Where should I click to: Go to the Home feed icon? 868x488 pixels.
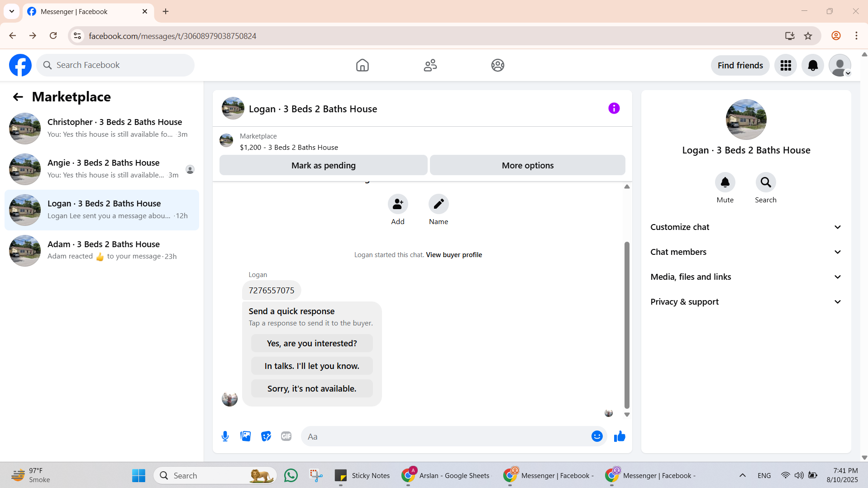pyautogui.click(x=362, y=65)
